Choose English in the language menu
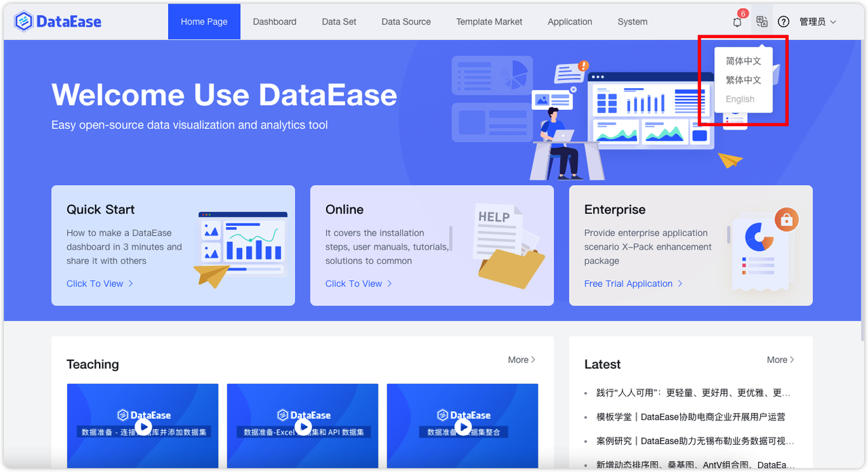Screen dimensions: 868x472 coord(740,99)
